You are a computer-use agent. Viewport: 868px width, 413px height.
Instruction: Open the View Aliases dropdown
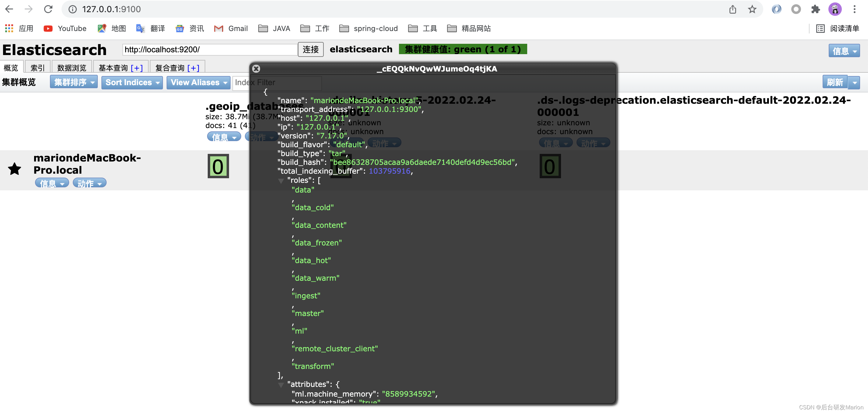pyautogui.click(x=198, y=82)
